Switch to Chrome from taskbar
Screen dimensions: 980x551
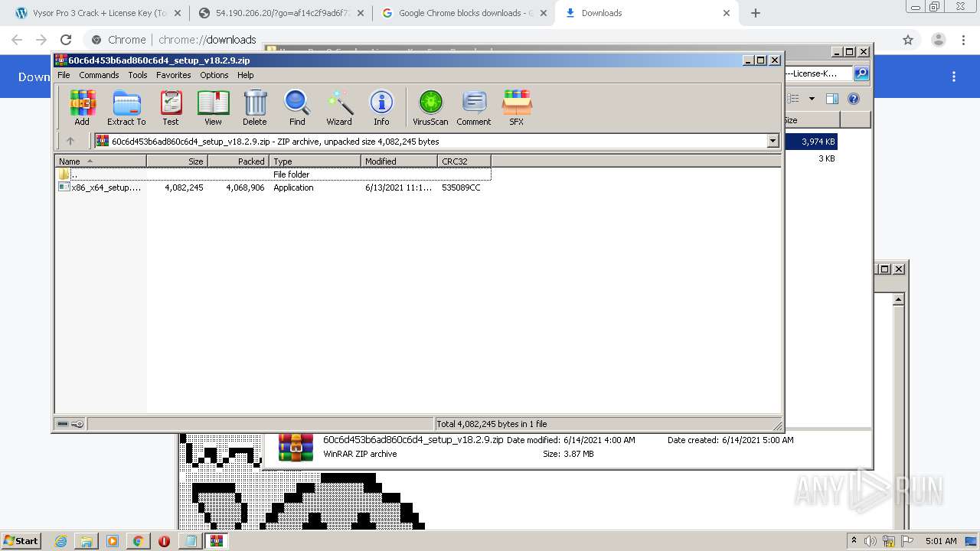point(138,541)
